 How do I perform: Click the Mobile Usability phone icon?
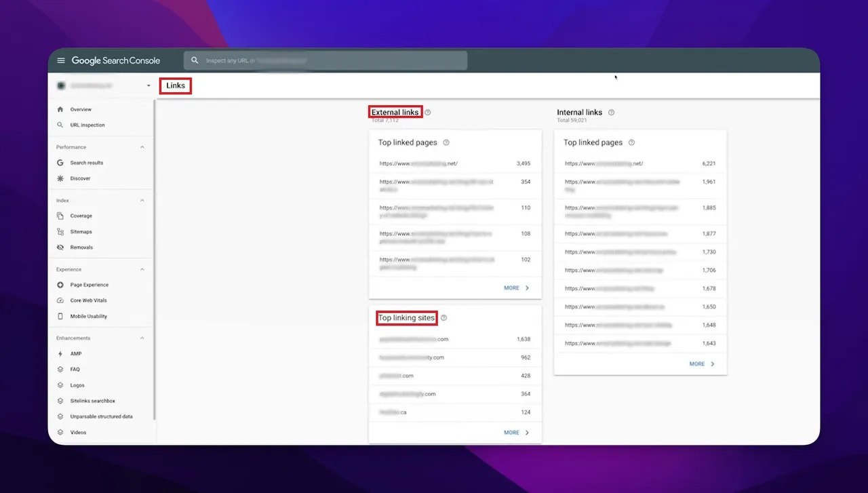click(60, 316)
